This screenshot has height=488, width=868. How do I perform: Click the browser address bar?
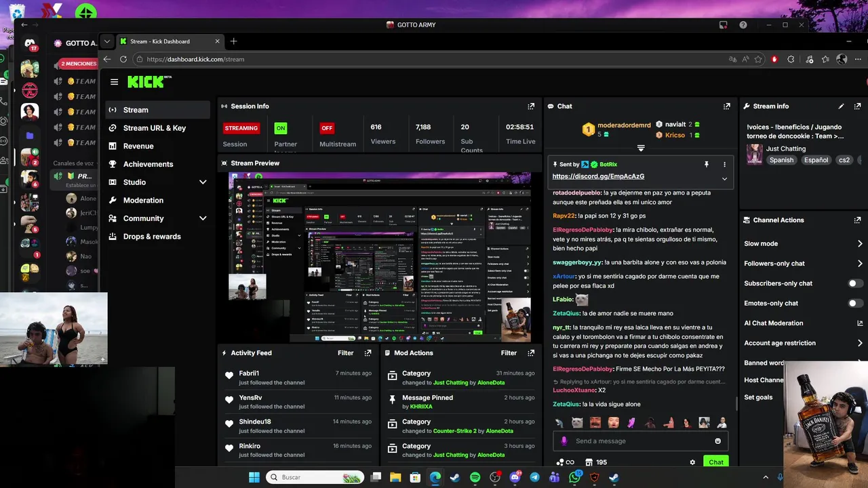click(434, 60)
